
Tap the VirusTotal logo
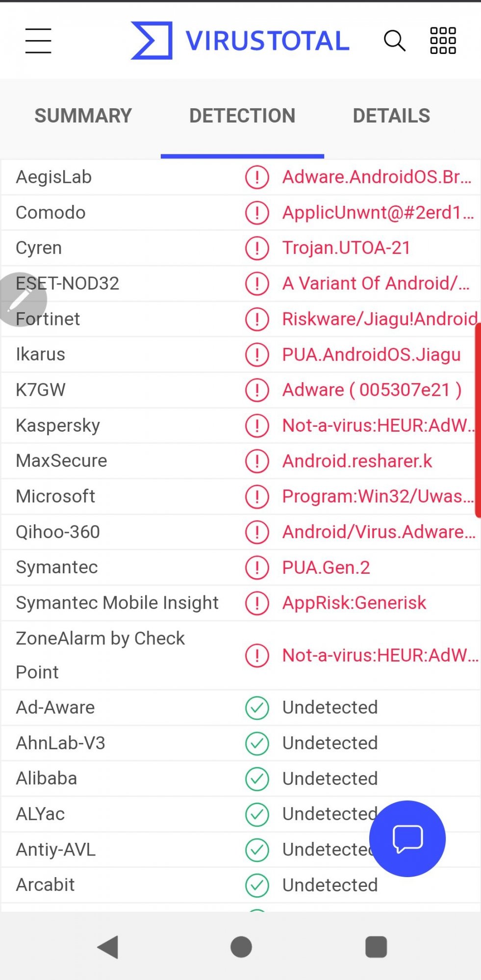click(x=240, y=41)
